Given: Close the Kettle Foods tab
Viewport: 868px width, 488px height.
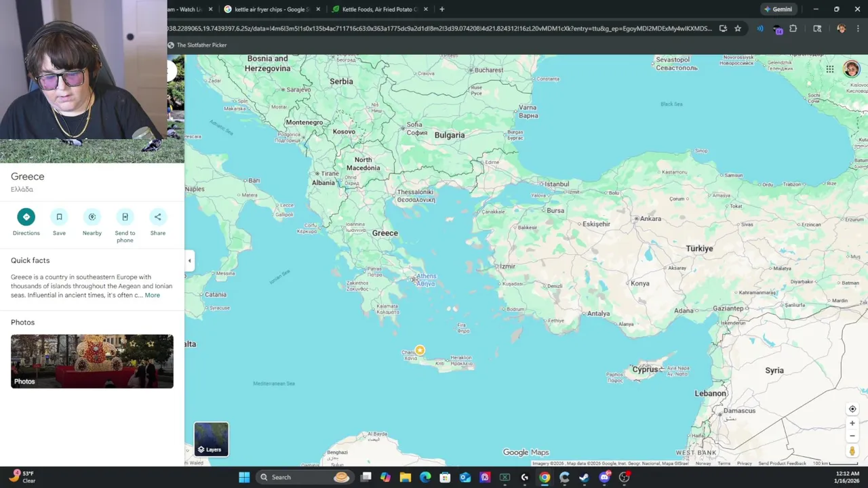Looking at the screenshot, I should 426,9.
